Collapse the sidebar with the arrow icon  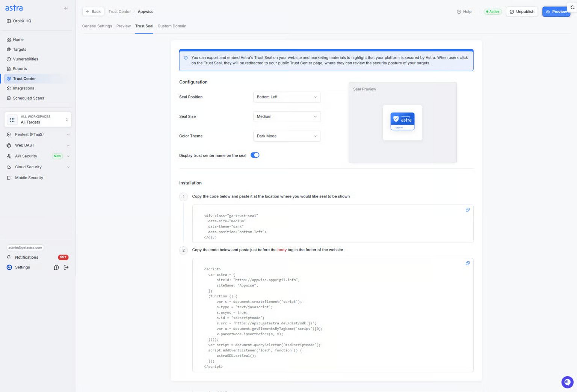tap(66, 8)
